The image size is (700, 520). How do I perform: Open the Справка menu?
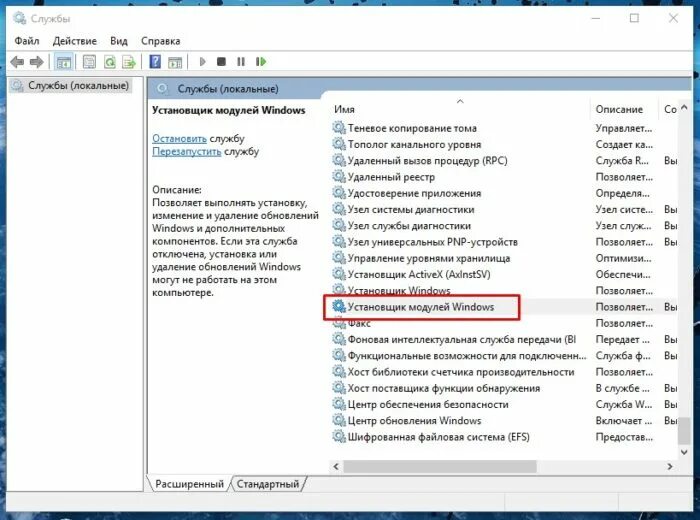click(161, 41)
